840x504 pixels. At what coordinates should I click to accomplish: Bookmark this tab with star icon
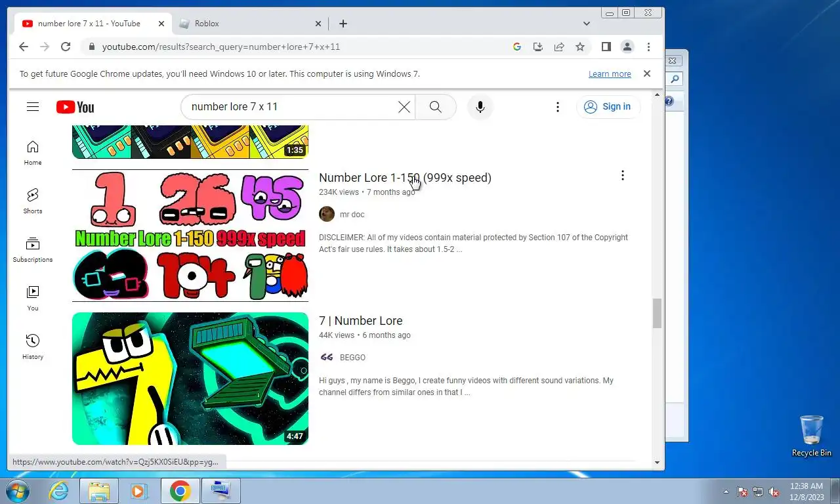pos(580,47)
